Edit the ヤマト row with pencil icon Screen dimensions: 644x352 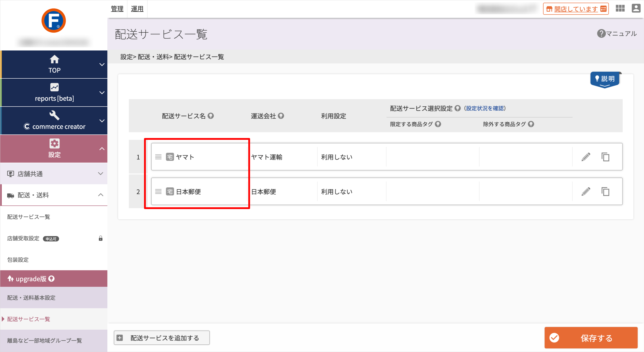coord(586,157)
